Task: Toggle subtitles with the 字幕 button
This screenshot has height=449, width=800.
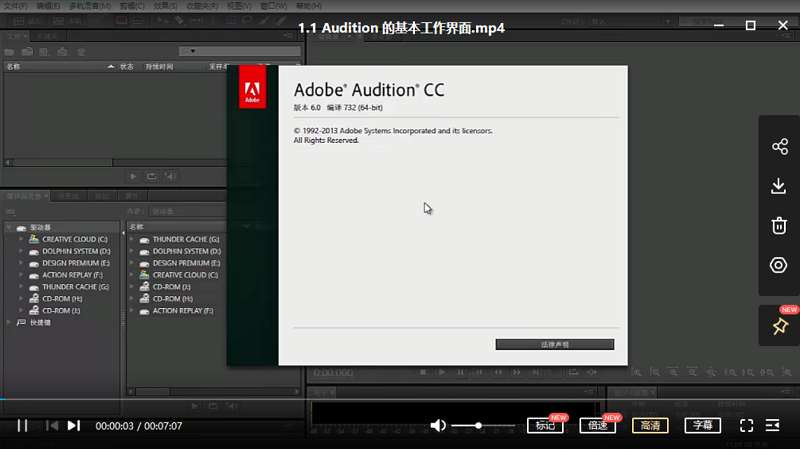Action: click(x=703, y=425)
